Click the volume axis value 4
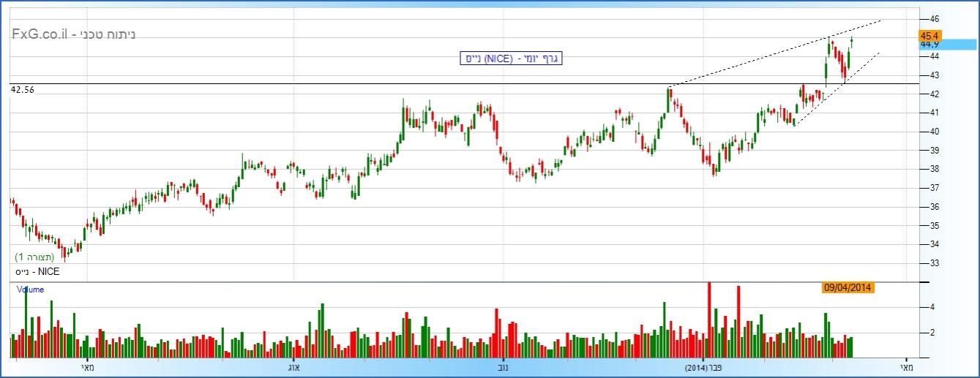Image resolution: width=980 pixels, height=378 pixels. (932, 308)
